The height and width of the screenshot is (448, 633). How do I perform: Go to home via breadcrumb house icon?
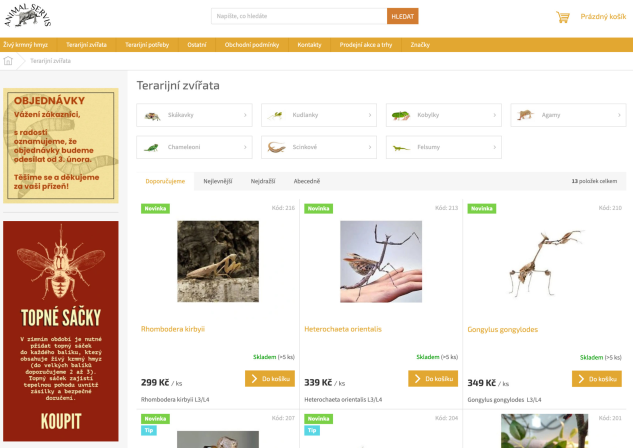(x=8, y=61)
